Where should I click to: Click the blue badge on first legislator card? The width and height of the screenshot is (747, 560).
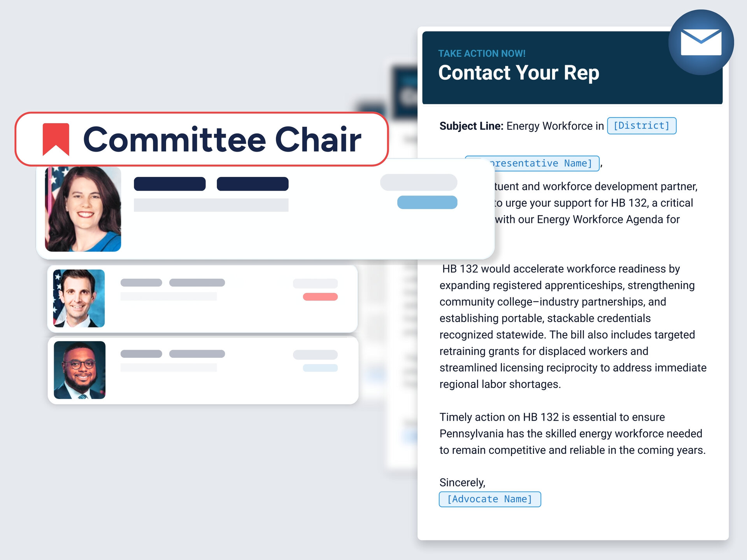click(x=427, y=202)
